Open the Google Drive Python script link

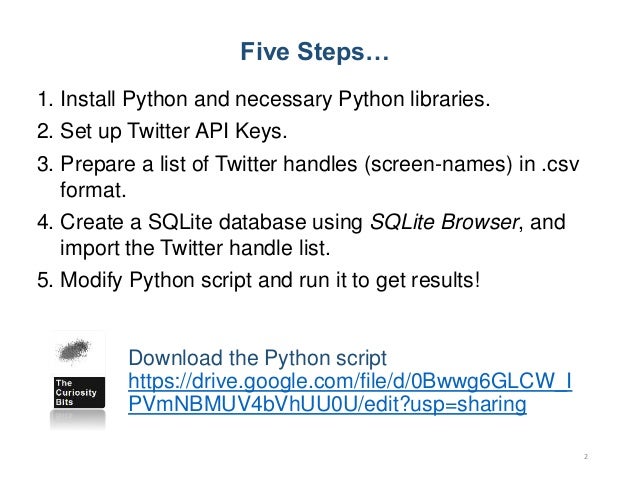click(350, 393)
